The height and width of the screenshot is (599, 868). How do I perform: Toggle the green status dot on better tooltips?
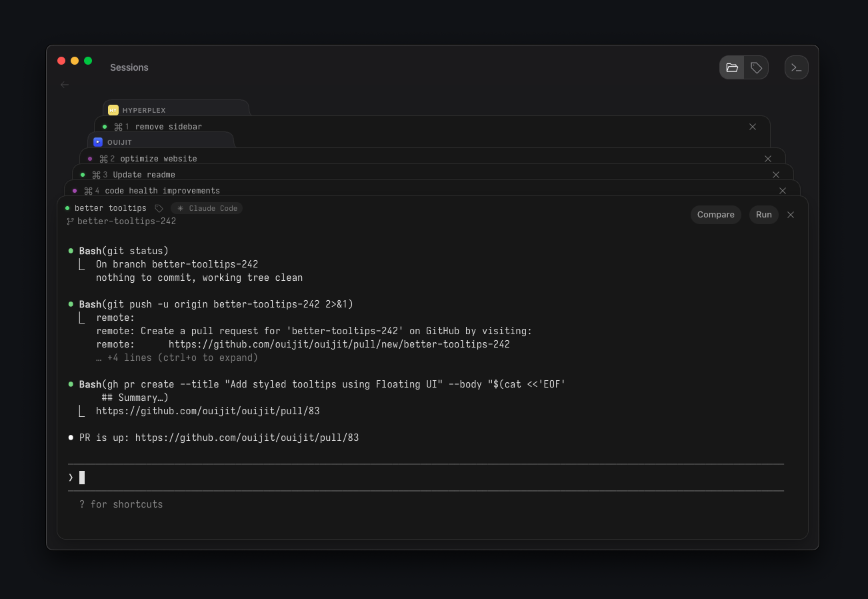point(67,207)
